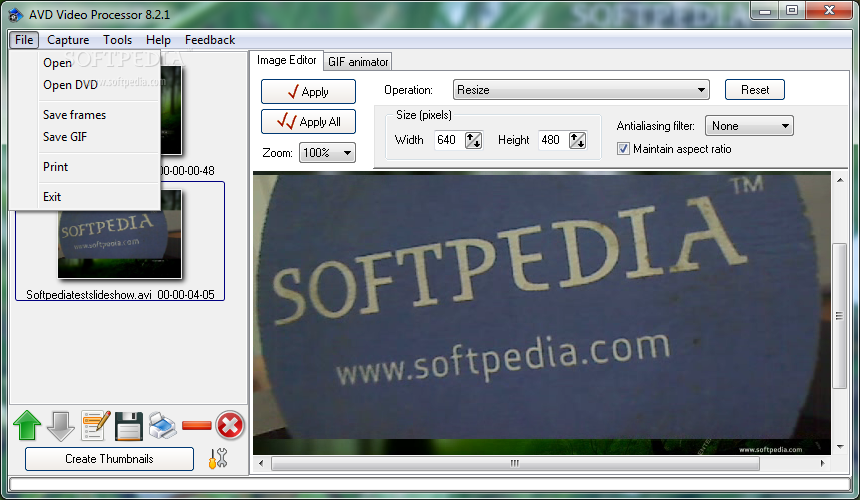Image resolution: width=860 pixels, height=500 pixels.
Task: Open the Tools menu
Action: [x=117, y=39]
